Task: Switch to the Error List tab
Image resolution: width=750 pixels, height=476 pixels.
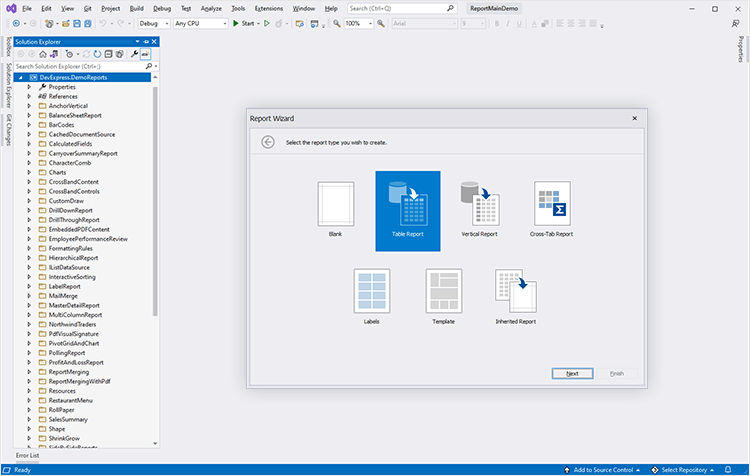Action: [28, 455]
